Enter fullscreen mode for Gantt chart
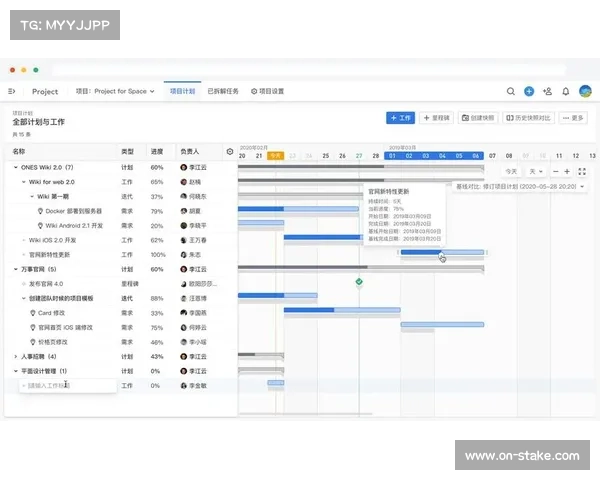This screenshot has width=600, height=480. click(x=582, y=171)
